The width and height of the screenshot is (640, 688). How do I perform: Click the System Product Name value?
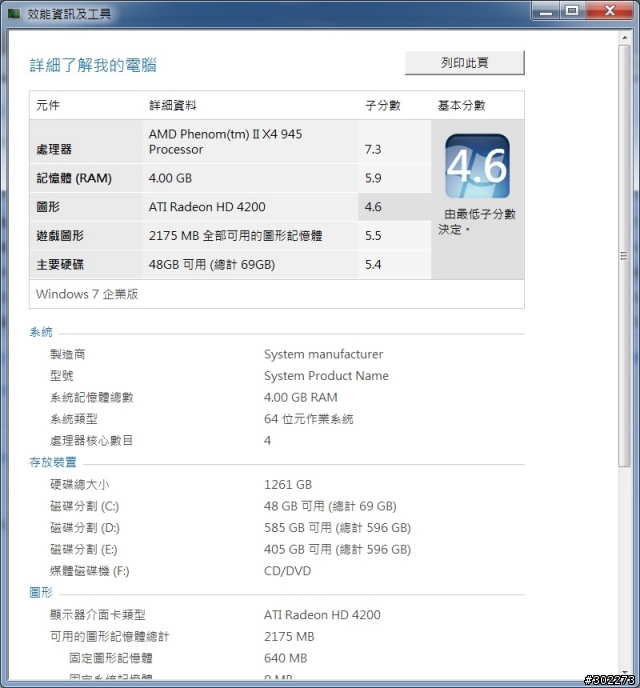pos(326,376)
